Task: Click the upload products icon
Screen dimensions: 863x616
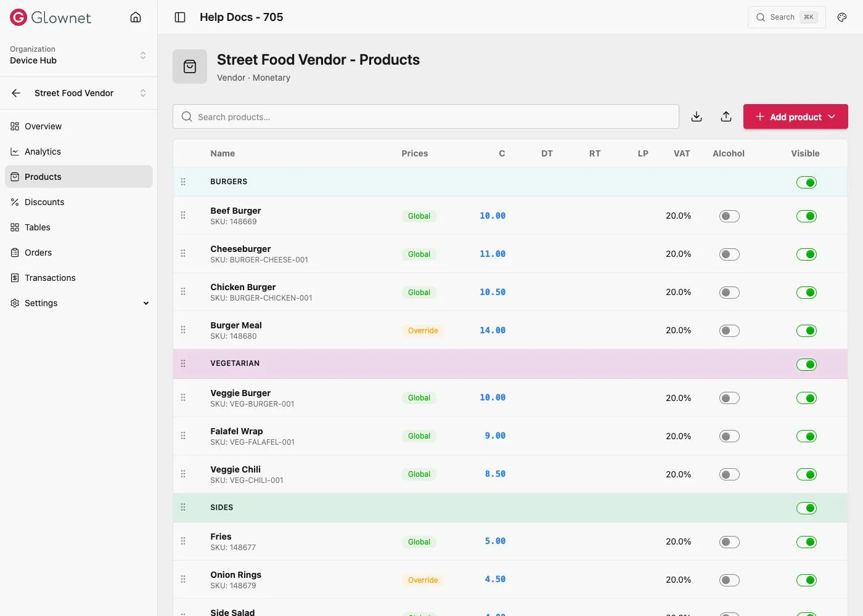Action: [726, 116]
